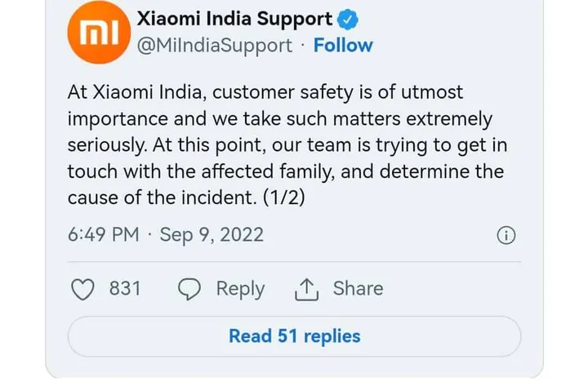Click the tweet line starting "At Xiaomi India"
This screenshot has height=391, width=588.
(265, 92)
